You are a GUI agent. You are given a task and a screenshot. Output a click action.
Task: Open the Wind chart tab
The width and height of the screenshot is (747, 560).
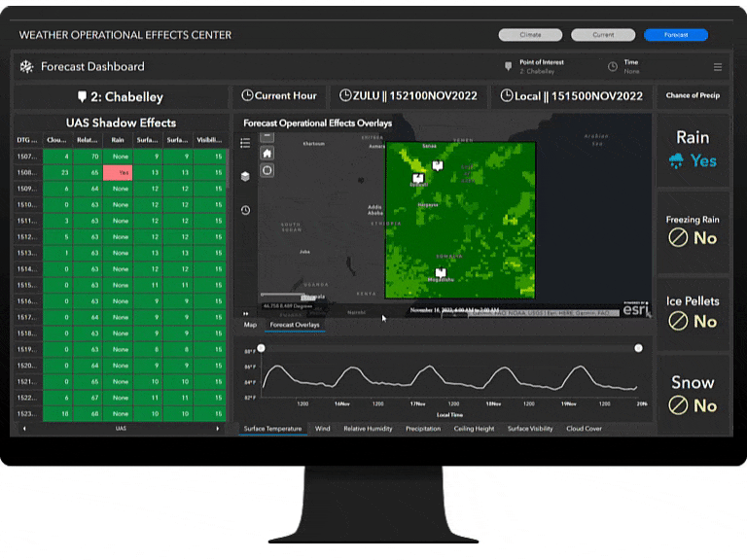pyautogui.click(x=322, y=429)
